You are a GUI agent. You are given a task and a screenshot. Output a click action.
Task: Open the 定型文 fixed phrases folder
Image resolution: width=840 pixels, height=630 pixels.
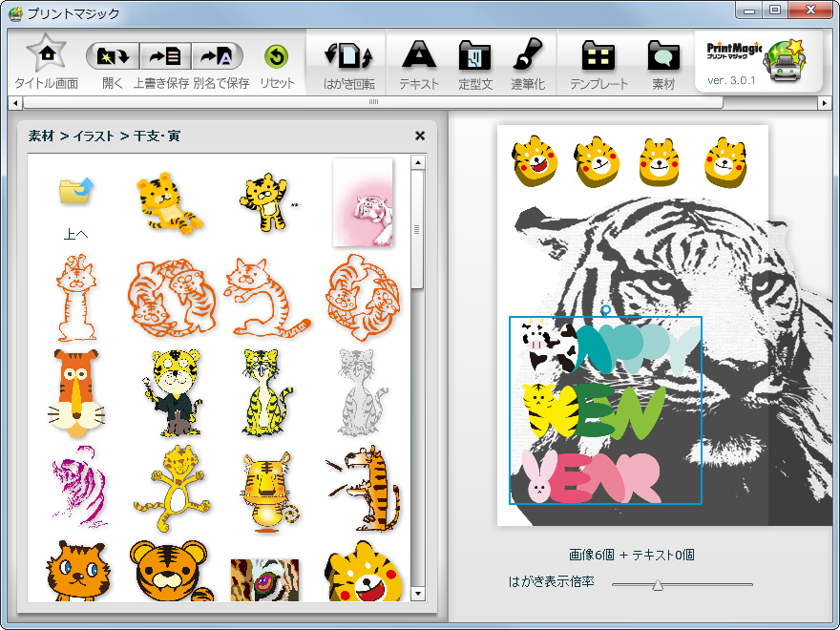(x=474, y=55)
